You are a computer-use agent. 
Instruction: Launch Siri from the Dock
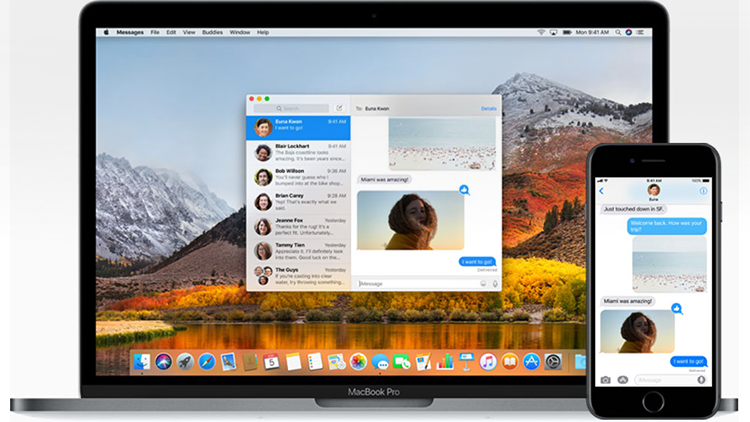(163, 362)
